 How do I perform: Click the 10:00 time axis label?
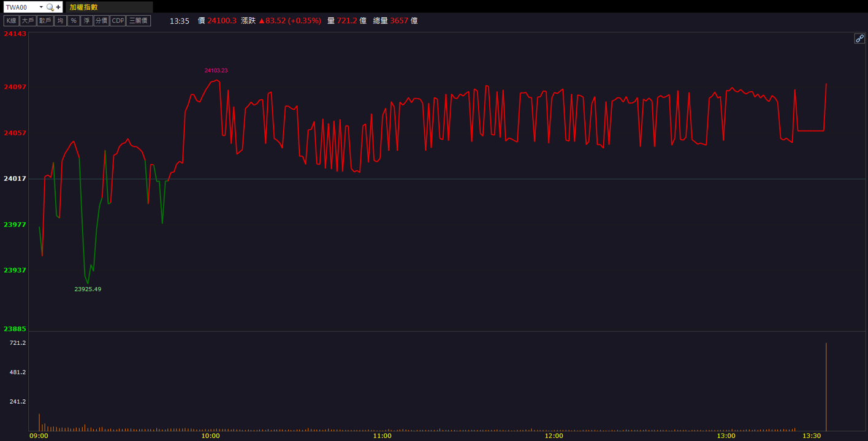210,436
